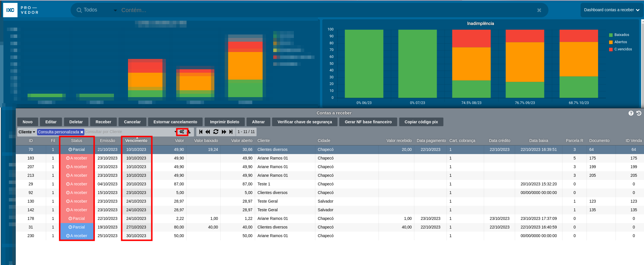Click Data baixa 22/10/2023 16:39:51
The image size is (644, 265).
(539, 149)
